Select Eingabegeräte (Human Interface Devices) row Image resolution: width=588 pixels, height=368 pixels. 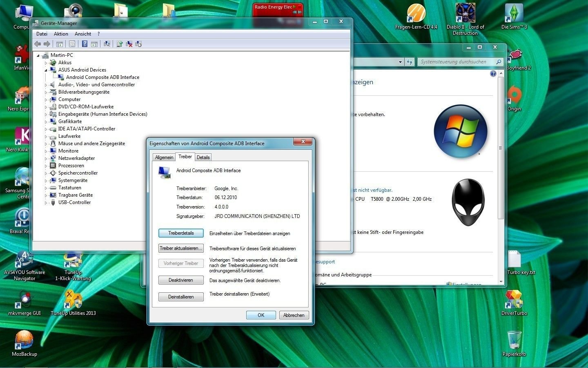98,114
